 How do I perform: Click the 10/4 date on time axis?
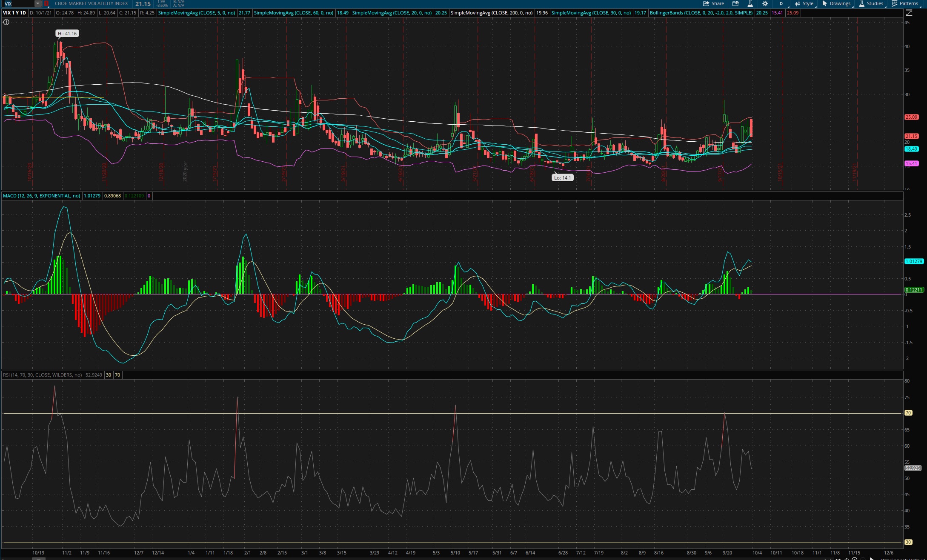click(x=757, y=553)
